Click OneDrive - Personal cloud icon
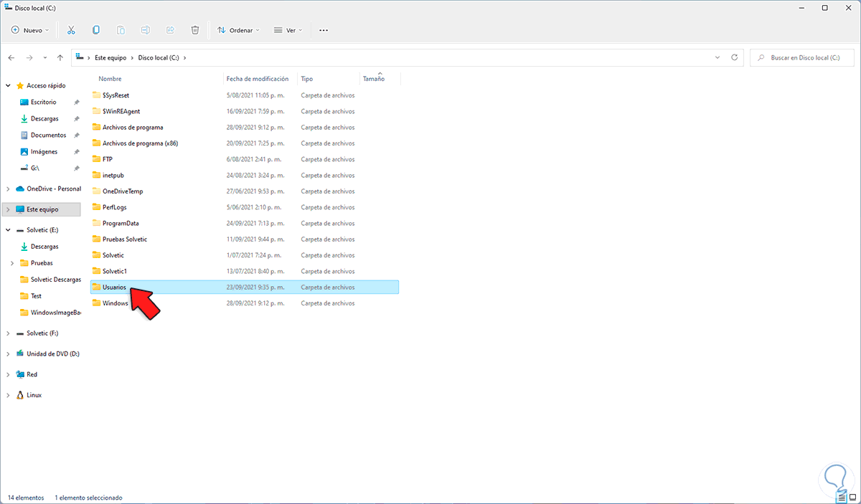Viewport: 861px width, 504px height. (20, 189)
